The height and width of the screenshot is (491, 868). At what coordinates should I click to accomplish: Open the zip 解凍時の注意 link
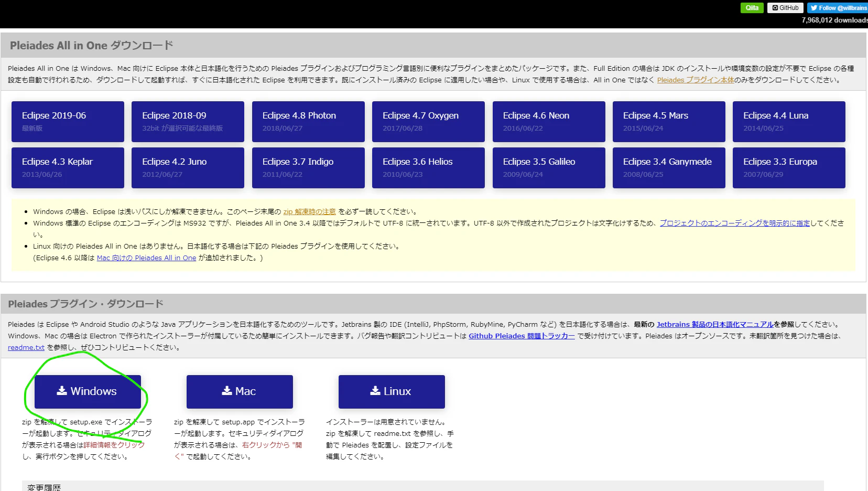pyautogui.click(x=309, y=212)
